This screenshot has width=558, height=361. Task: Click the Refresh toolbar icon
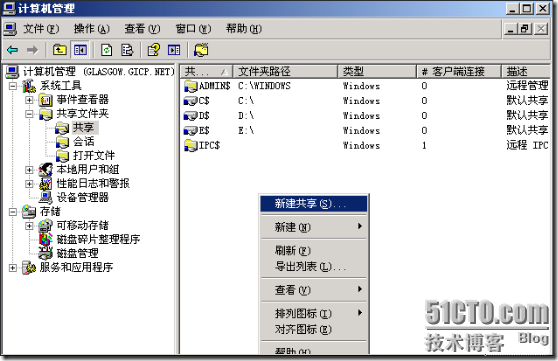106,50
